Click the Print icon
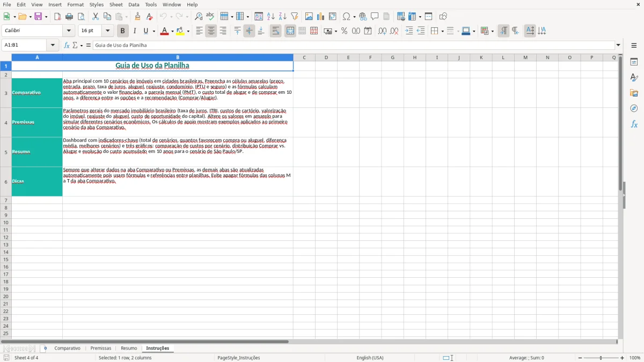644x362 pixels. (69, 17)
